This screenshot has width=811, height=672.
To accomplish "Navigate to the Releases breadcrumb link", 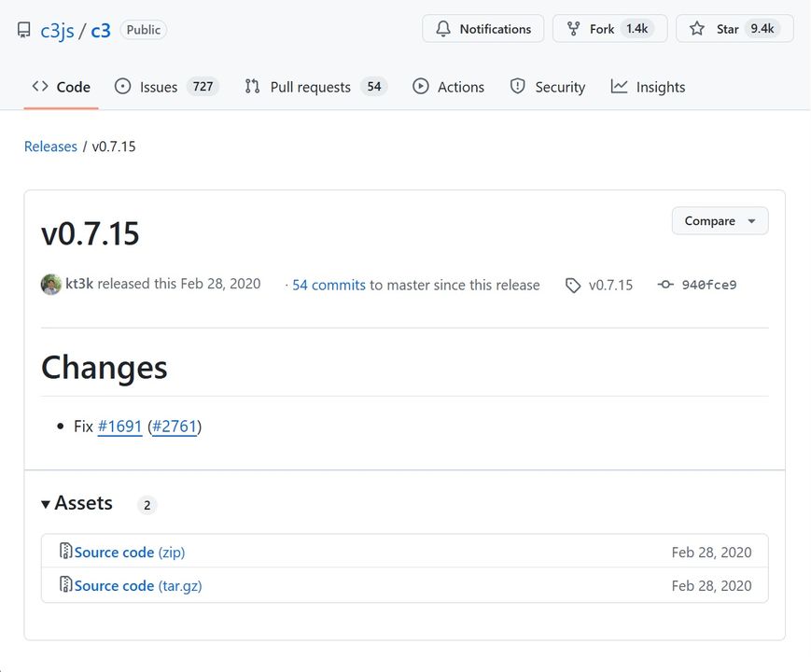I will (50, 147).
